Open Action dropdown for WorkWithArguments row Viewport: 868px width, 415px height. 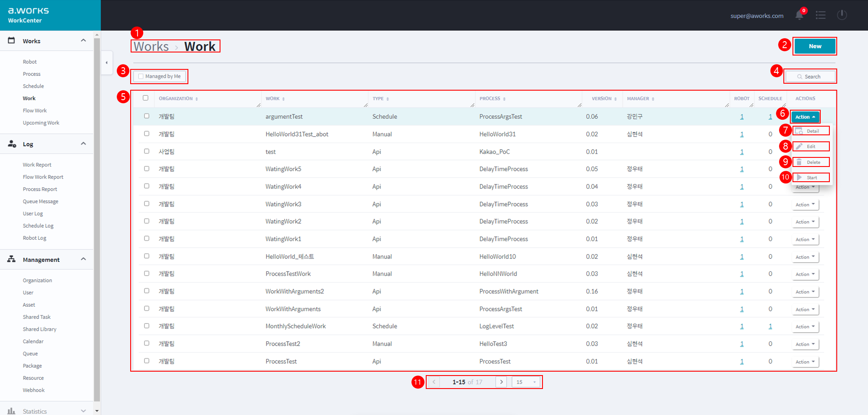coord(805,310)
